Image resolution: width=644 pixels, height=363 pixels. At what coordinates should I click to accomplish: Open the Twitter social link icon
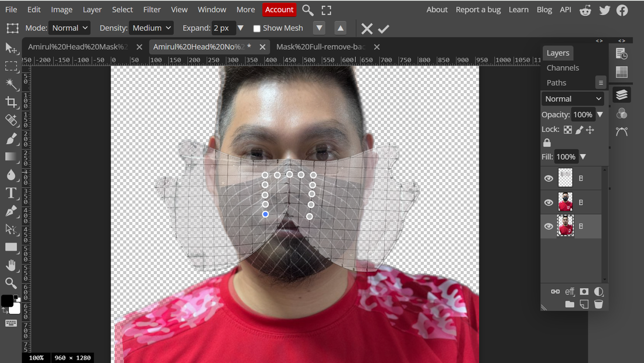605,10
